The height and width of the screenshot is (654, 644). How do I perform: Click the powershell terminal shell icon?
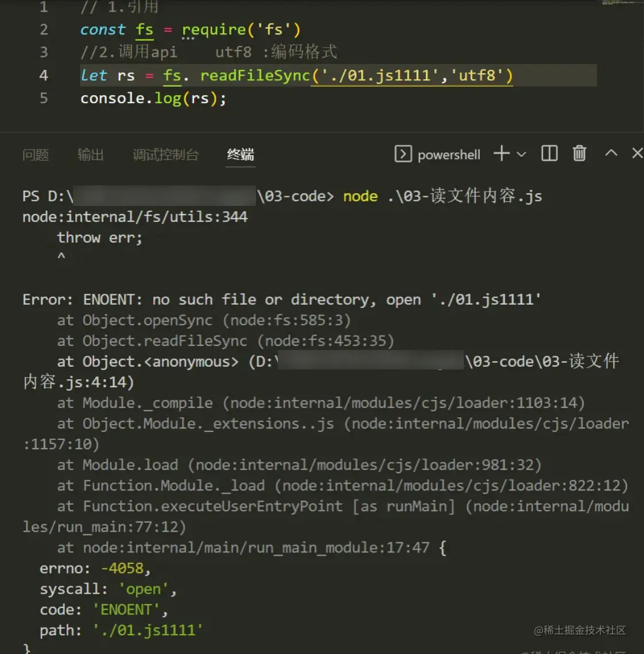point(403,154)
